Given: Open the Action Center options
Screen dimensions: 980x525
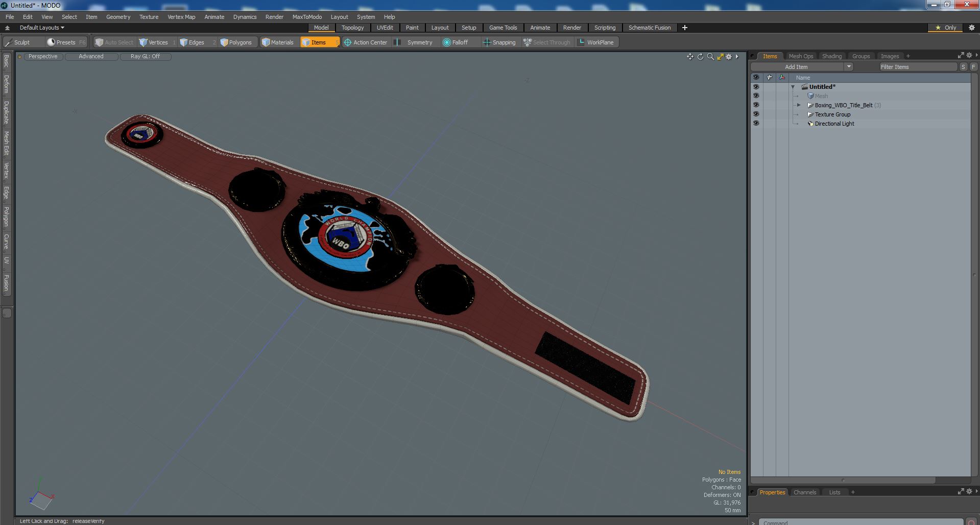Looking at the screenshot, I should 366,42.
